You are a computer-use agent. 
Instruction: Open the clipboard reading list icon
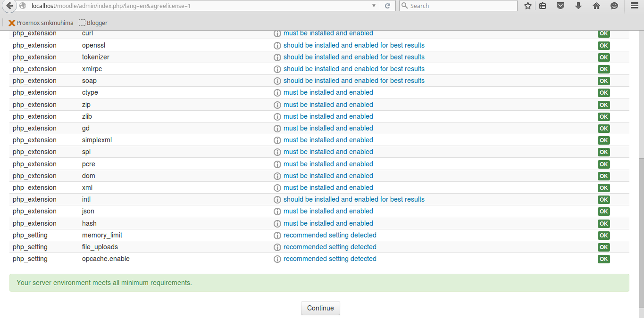point(543,6)
